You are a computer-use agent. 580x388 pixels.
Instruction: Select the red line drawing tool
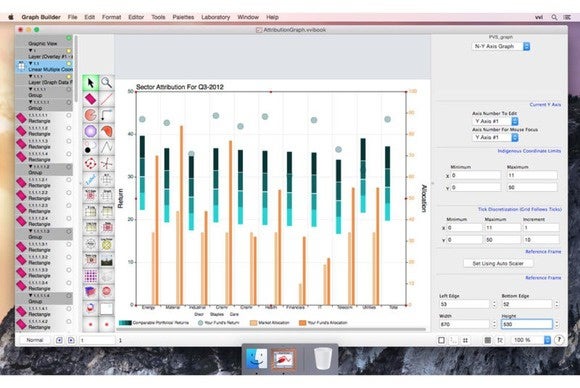click(107, 99)
